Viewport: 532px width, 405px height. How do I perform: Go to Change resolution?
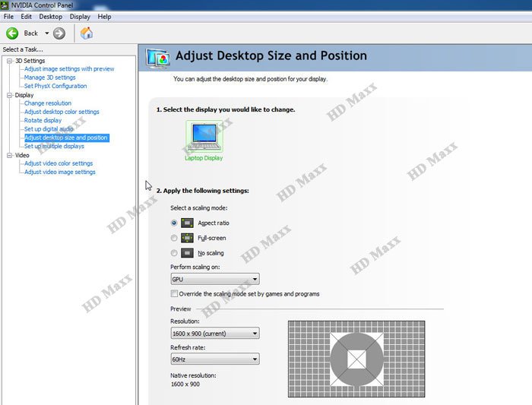coord(47,103)
